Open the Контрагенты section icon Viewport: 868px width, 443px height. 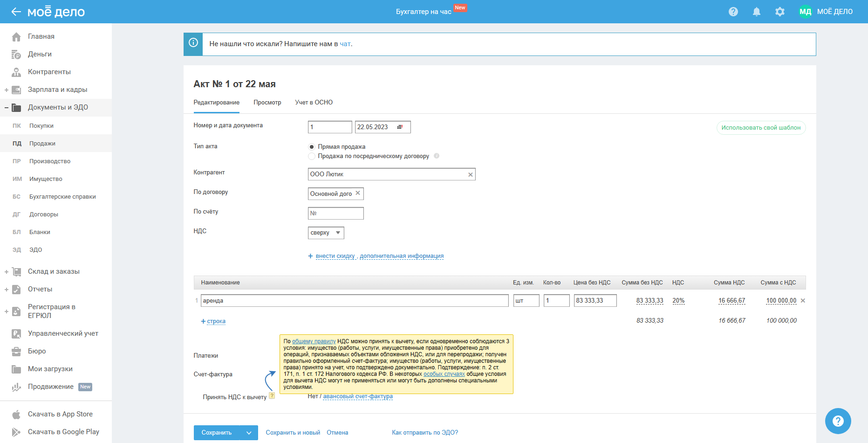[16, 72]
